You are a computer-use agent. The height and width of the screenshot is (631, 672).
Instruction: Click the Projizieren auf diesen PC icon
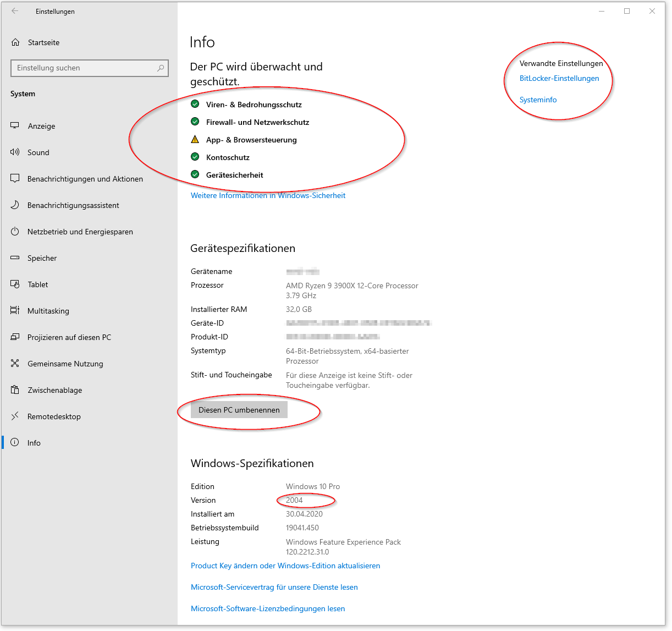15,337
